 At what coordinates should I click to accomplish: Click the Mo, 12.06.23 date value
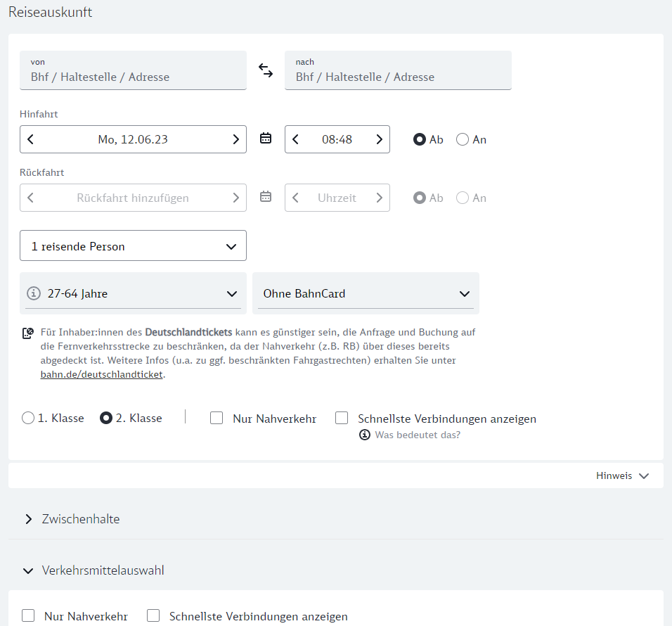(x=133, y=139)
